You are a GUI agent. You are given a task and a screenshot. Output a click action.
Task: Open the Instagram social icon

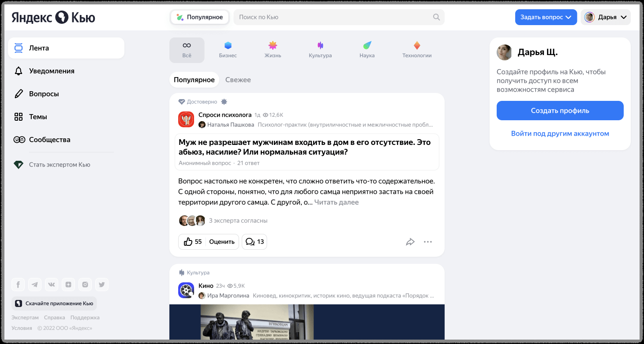[85, 285]
